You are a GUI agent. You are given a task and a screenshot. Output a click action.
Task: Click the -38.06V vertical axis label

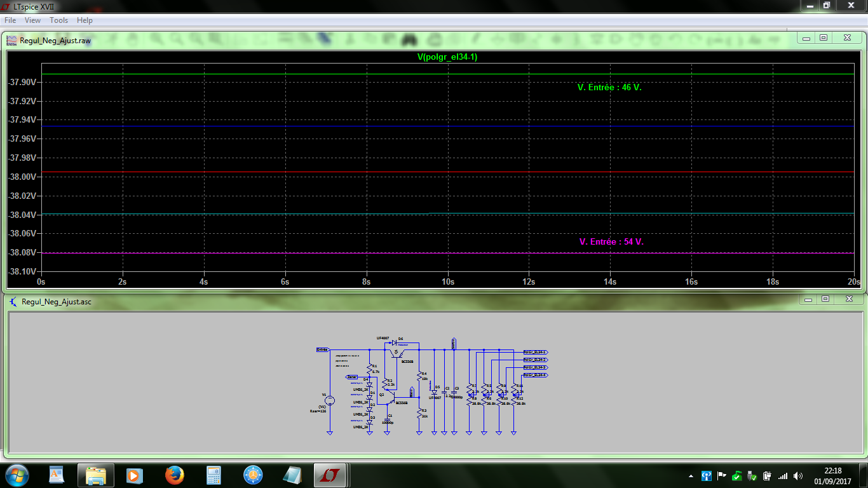22,233
